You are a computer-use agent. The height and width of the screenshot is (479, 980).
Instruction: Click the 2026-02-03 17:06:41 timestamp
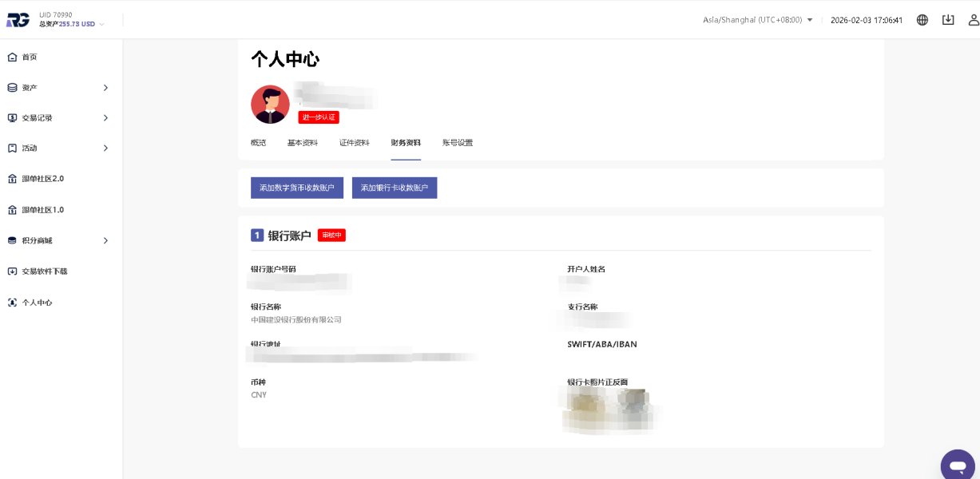click(867, 20)
